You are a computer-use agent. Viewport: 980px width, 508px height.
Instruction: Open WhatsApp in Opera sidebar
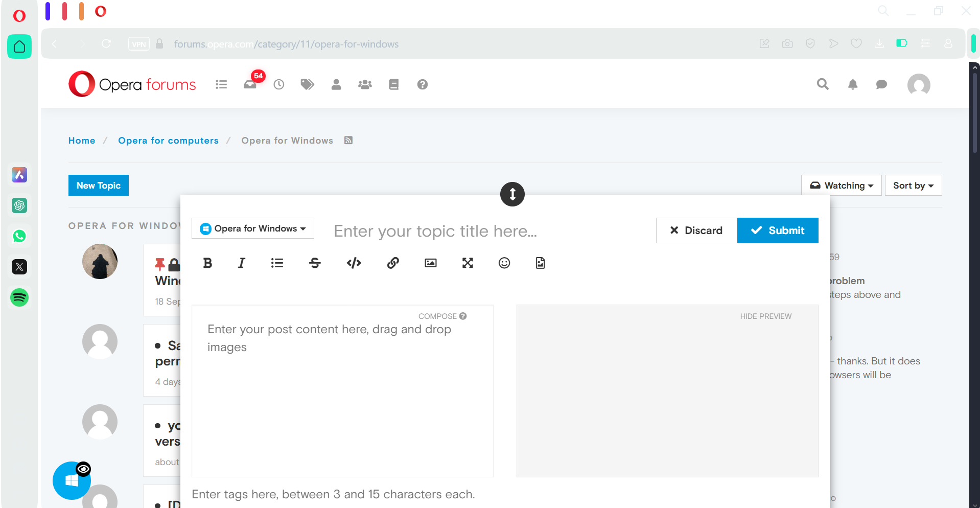pyautogui.click(x=19, y=236)
